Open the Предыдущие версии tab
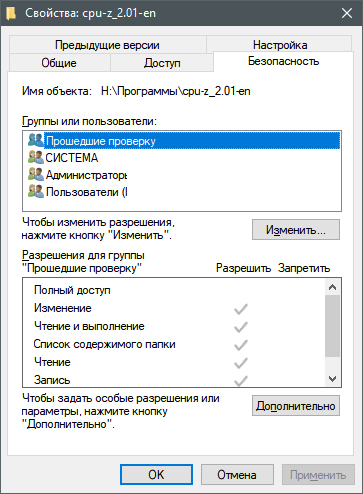 [x=107, y=45]
